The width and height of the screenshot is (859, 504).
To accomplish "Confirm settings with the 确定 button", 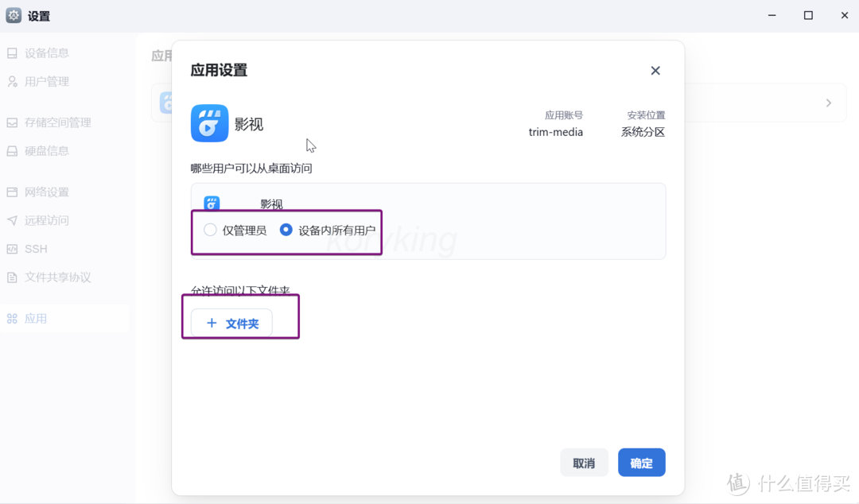I will pyautogui.click(x=641, y=462).
